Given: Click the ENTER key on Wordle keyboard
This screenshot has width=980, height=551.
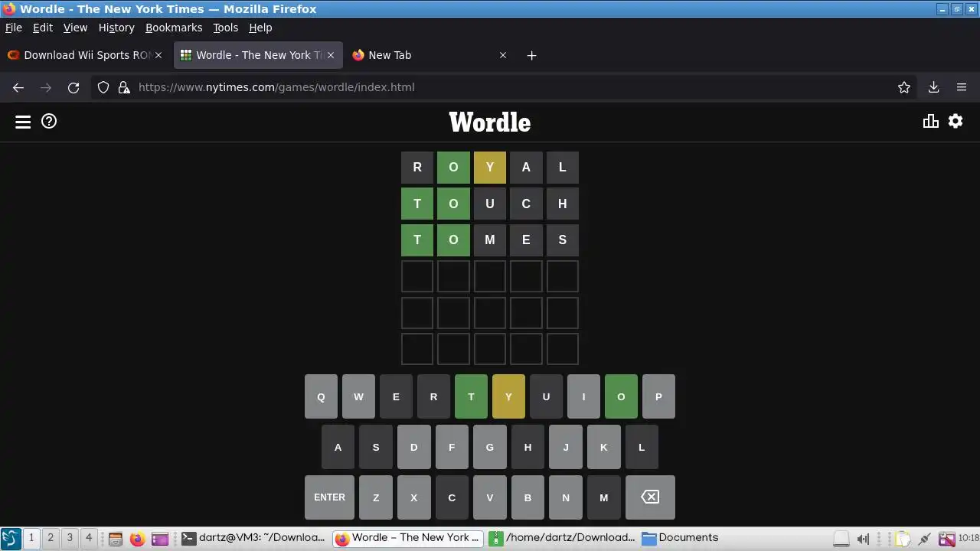Looking at the screenshot, I should click(329, 497).
